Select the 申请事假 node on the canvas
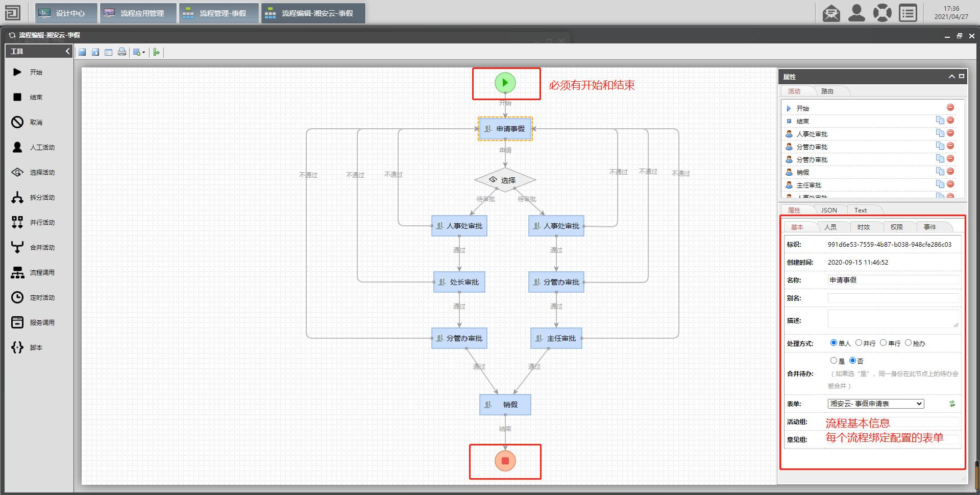This screenshot has width=980, height=495. 505,129
